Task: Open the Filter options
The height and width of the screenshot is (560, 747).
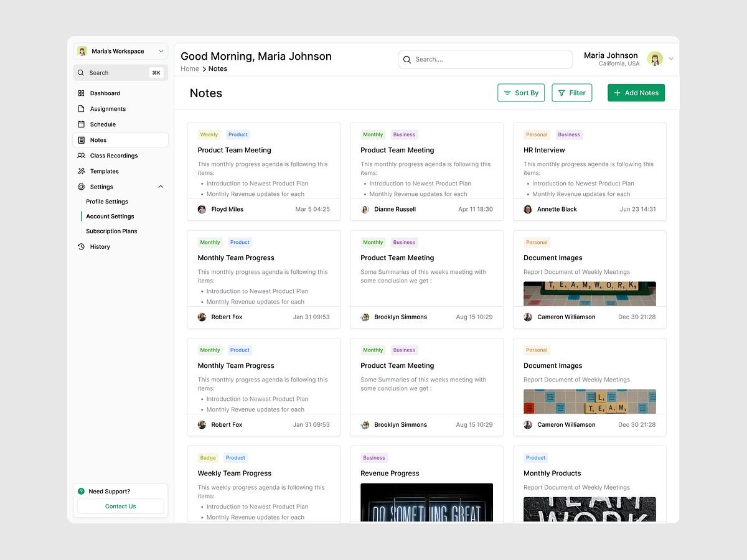Action: [571, 92]
